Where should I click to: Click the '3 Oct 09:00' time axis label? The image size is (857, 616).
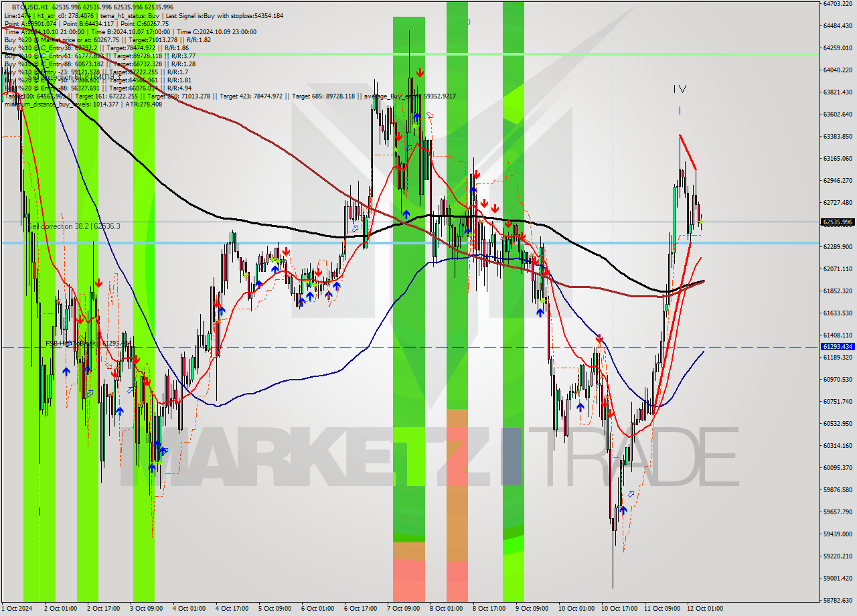[x=146, y=609]
